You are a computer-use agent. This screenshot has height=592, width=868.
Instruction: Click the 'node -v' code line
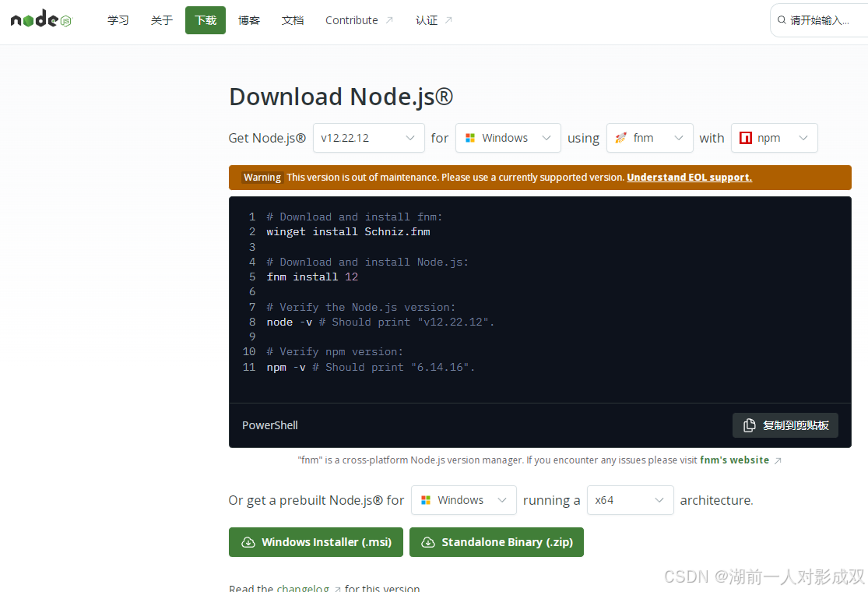point(380,322)
